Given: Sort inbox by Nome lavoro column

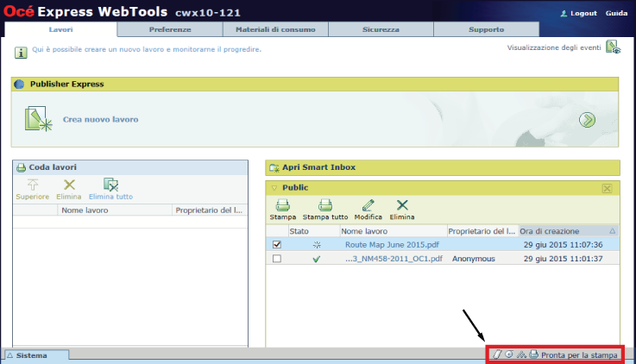Looking at the screenshot, I should (x=394, y=231).
